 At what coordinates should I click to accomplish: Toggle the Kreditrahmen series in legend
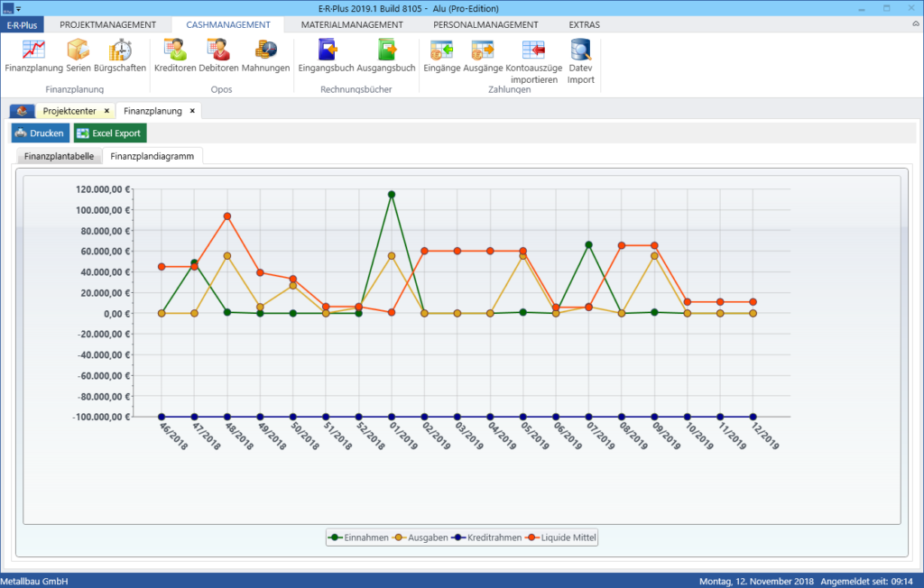pyautogui.click(x=487, y=537)
